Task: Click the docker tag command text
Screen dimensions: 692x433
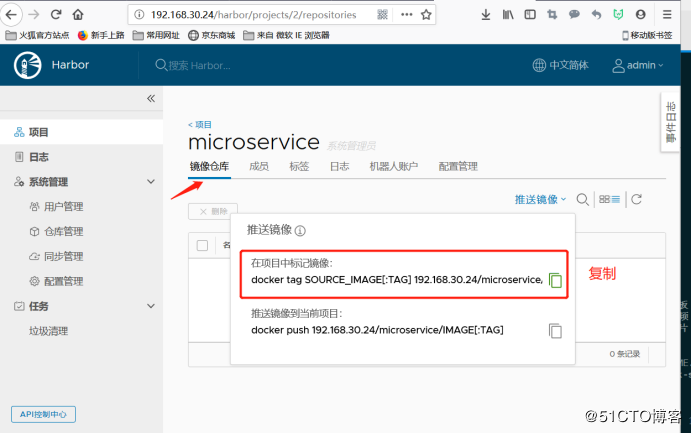Action: click(x=397, y=280)
